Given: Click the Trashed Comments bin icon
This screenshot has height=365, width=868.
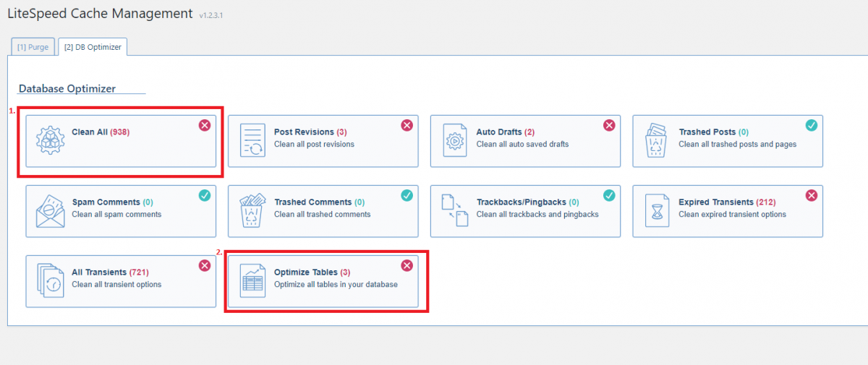Looking at the screenshot, I should 252,211.
